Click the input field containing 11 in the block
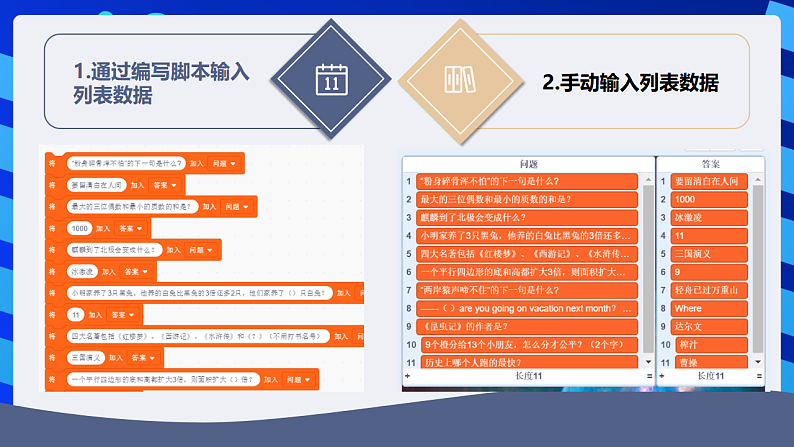This screenshot has height=447, width=794. (75, 314)
